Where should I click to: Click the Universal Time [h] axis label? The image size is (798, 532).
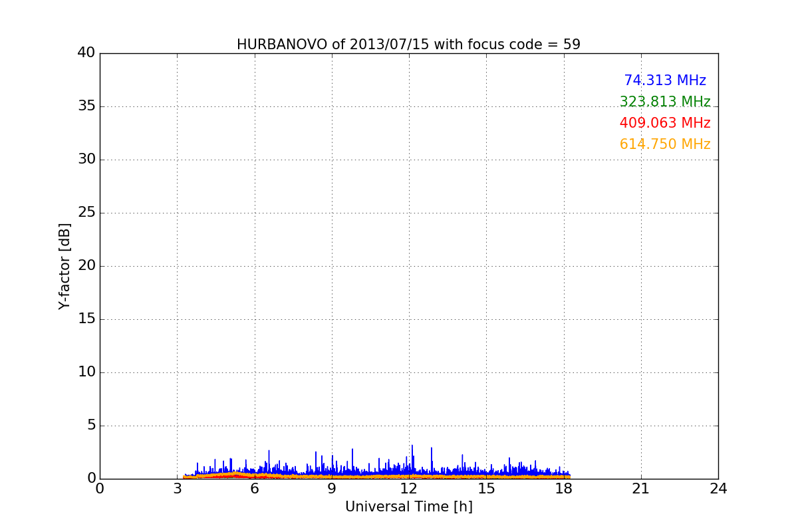click(x=409, y=507)
